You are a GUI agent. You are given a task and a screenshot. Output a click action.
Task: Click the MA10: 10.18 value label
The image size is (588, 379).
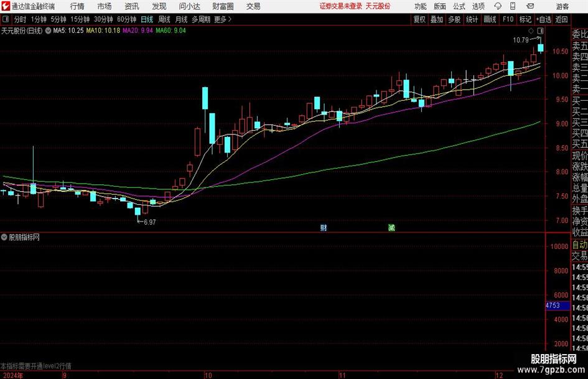[103, 30]
